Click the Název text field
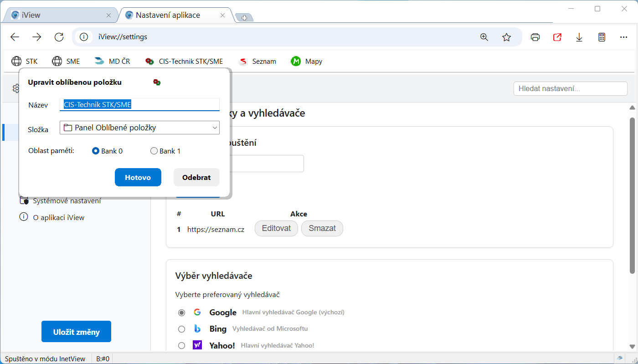Screen dimensions: 638x364 click(x=139, y=104)
